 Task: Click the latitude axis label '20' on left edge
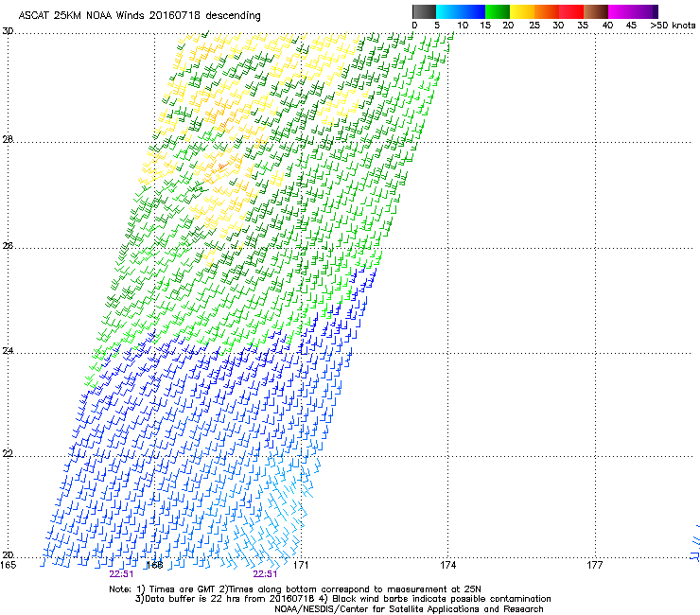(8, 554)
